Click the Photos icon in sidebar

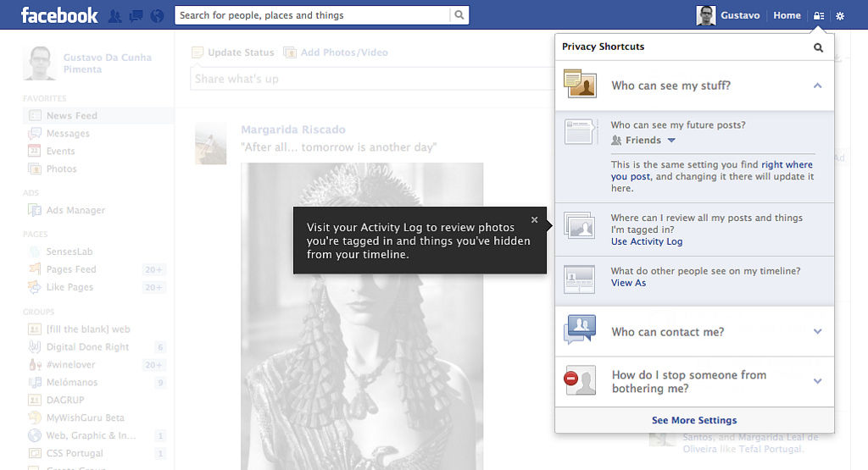(x=35, y=169)
